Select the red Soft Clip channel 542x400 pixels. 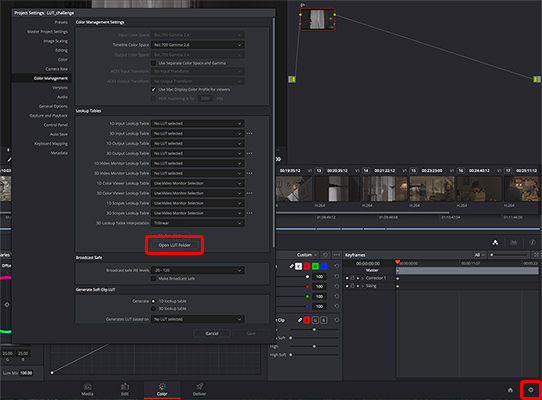tap(307, 320)
